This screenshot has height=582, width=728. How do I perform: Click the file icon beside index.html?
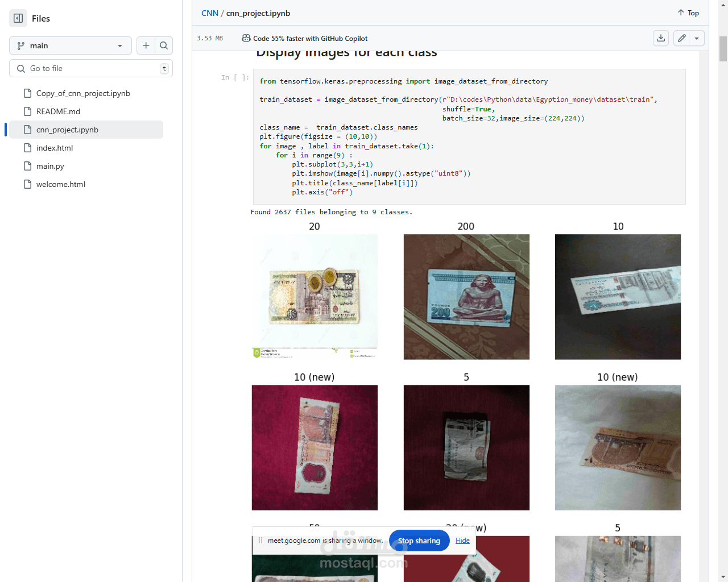point(27,148)
